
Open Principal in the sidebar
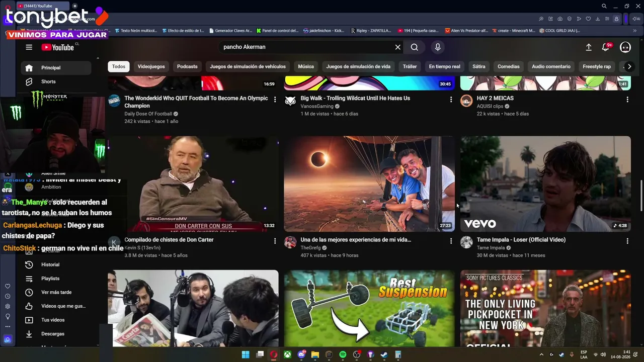pos(56,68)
